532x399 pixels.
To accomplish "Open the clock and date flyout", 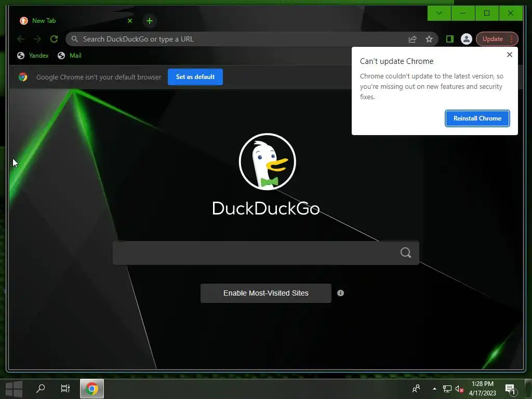I will pyautogui.click(x=483, y=389).
